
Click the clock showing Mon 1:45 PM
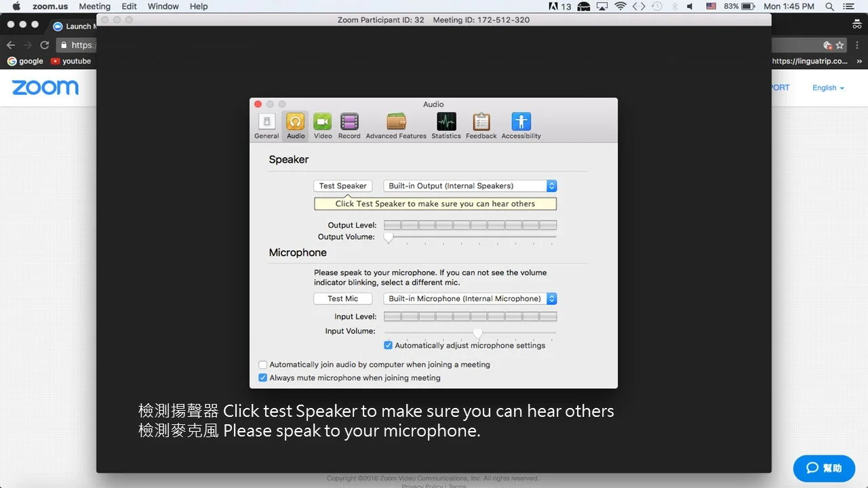tap(789, 6)
